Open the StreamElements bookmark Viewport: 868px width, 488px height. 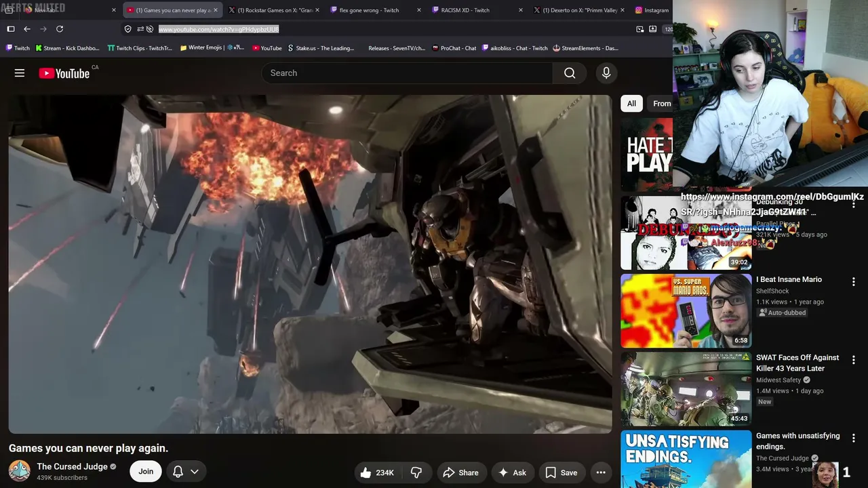click(585, 48)
